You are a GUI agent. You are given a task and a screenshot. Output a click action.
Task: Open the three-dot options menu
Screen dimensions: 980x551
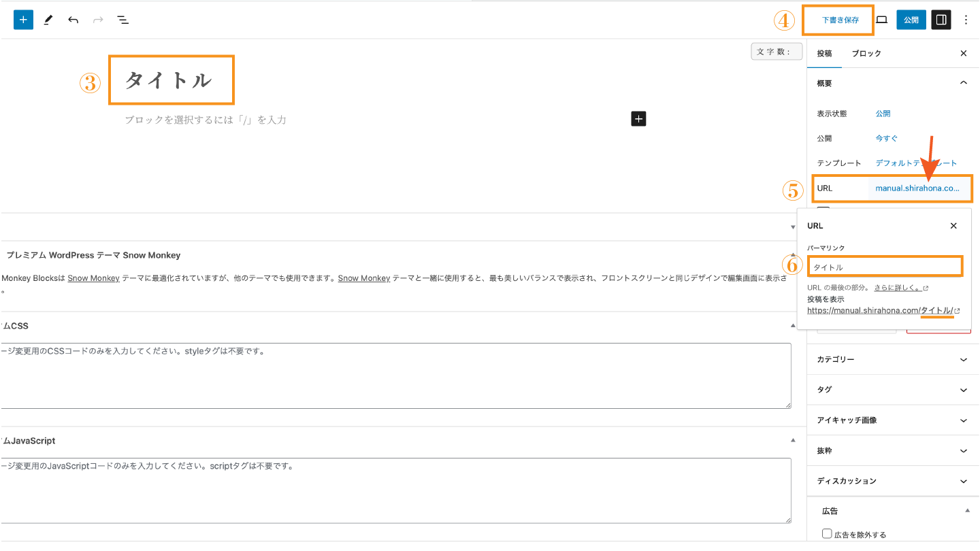click(966, 20)
